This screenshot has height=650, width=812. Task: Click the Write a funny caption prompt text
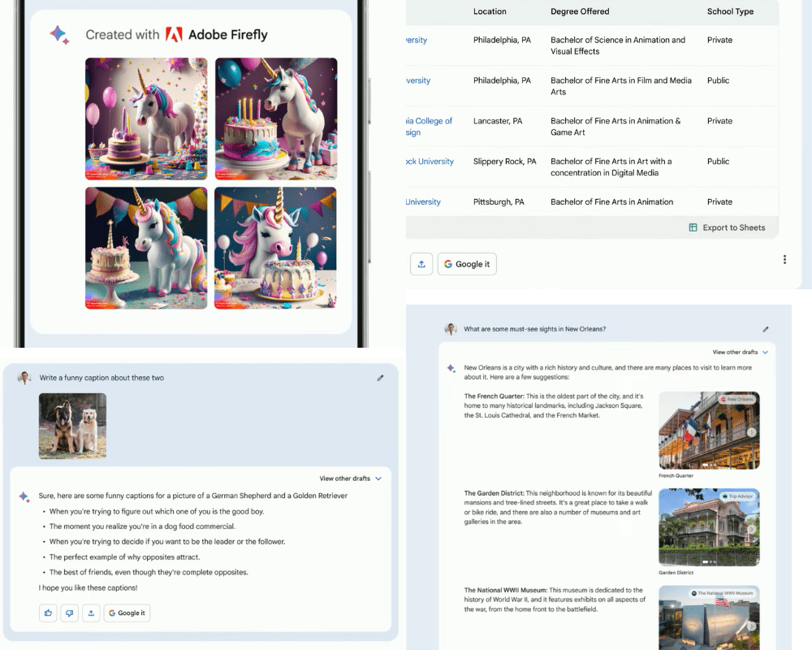[x=101, y=378]
